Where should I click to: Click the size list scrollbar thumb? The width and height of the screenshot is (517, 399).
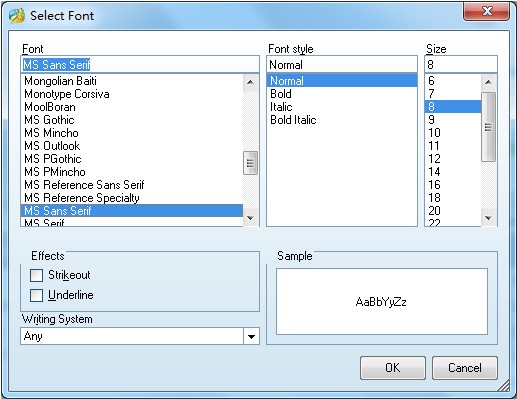point(489,127)
